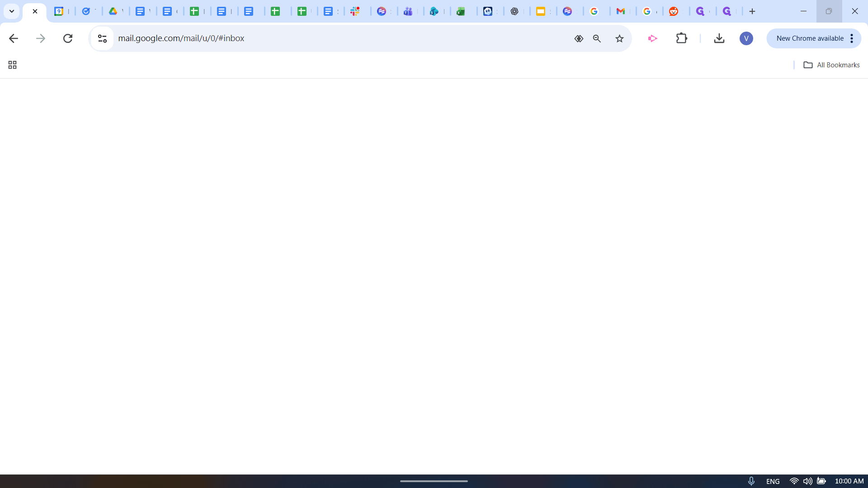
Task: Open the battery icon in taskbar
Action: coord(821,481)
